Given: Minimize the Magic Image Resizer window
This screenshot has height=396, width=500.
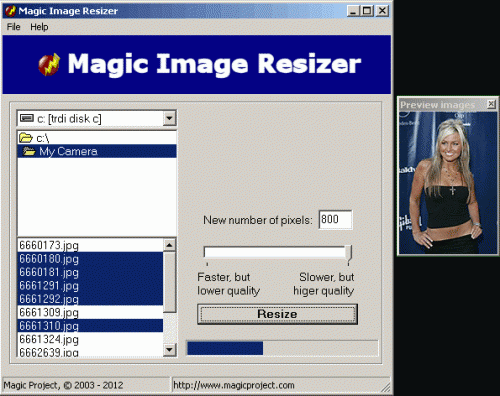Looking at the screenshot, I should click(x=353, y=11).
